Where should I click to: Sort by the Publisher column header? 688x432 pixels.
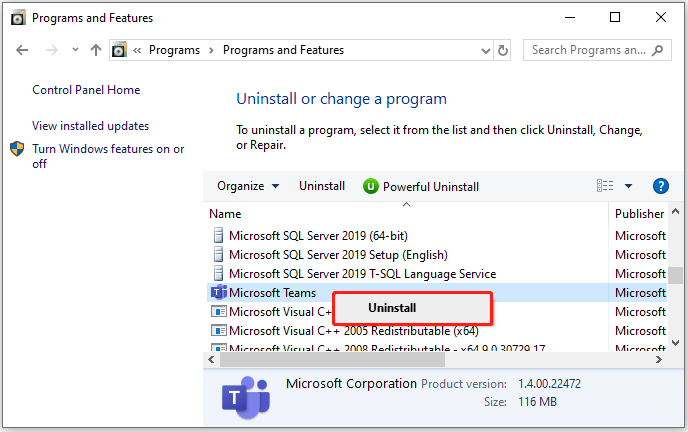tap(639, 214)
